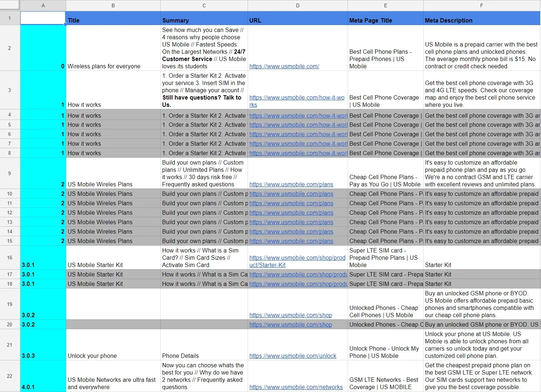
Task: Click 'Buy an unlocked GSM phone' description row 19
Action: pos(482,304)
